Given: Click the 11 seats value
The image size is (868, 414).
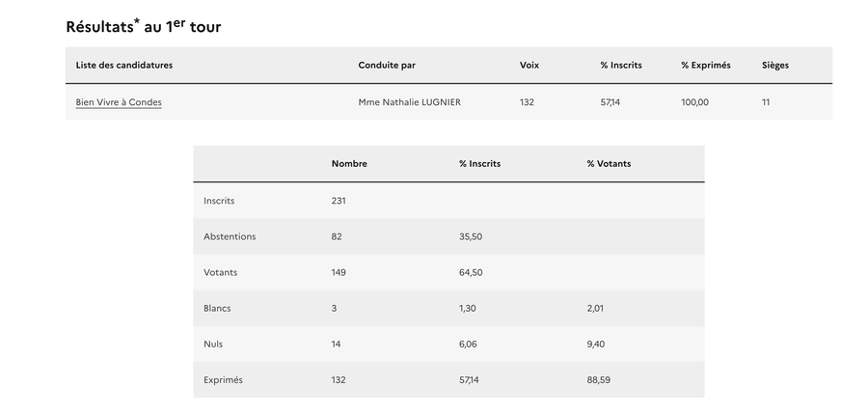Looking at the screenshot, I should [766, 102].
